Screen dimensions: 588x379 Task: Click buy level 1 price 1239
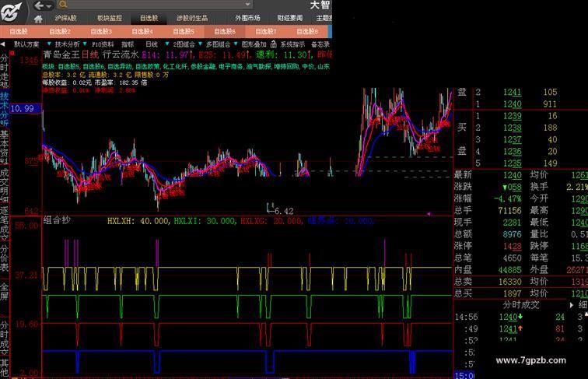click(x=513, y=116)
